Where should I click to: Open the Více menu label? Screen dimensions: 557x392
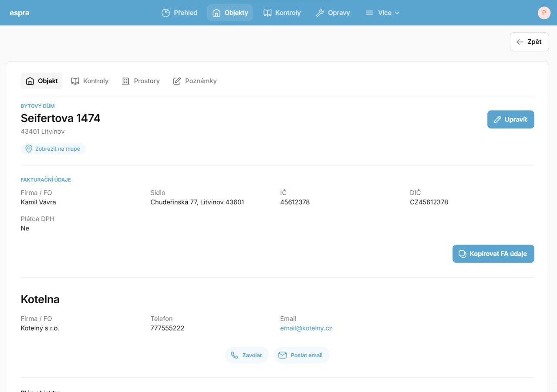[385, 13]
